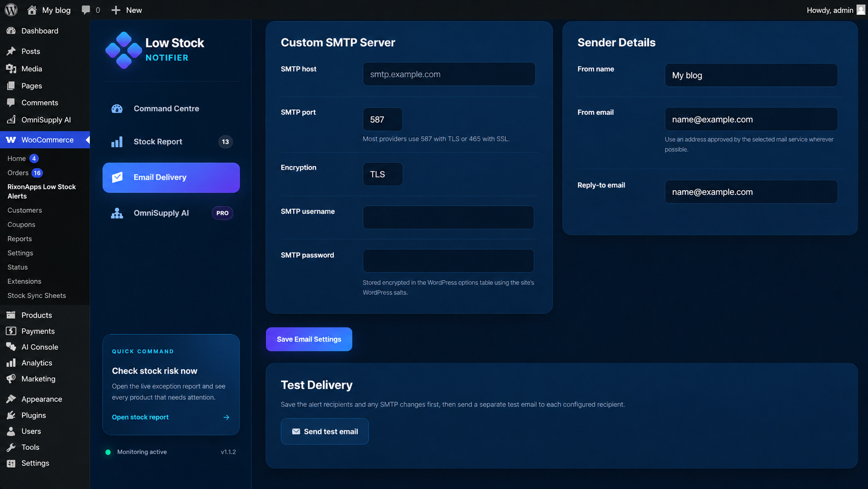Viewport: 868px width, 489px height.
Task: Click the Products icon in the sidebar
Action: (x=11, y=315)
